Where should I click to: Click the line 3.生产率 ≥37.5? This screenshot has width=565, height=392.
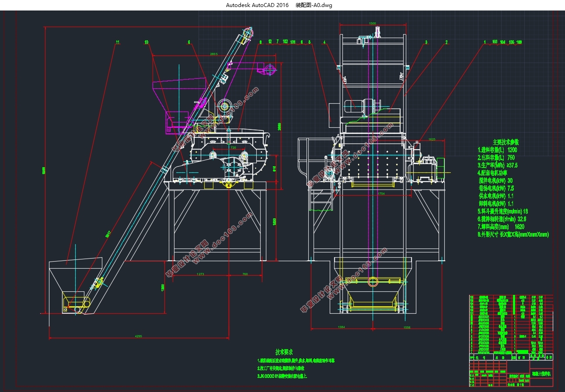[x=498, y=165]
